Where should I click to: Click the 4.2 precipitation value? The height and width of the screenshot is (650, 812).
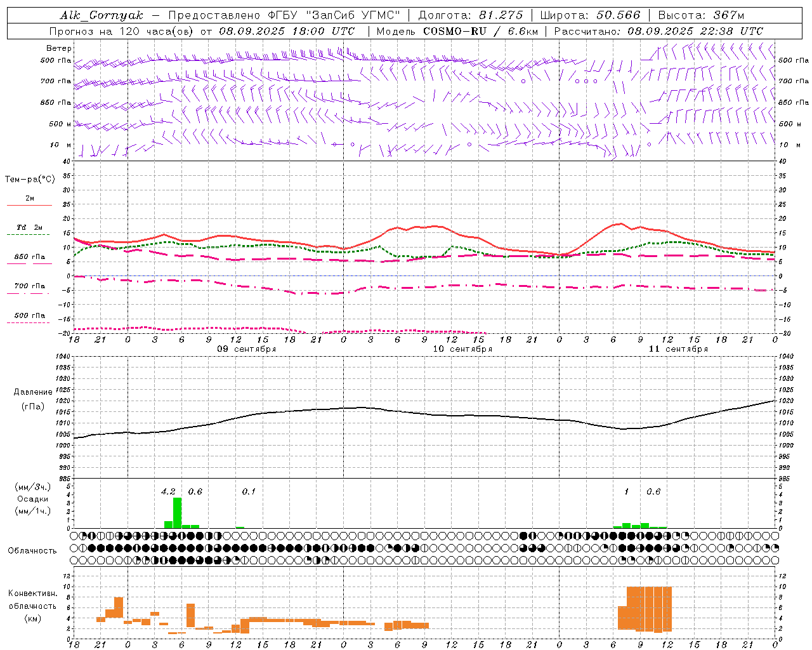[168, 492]
